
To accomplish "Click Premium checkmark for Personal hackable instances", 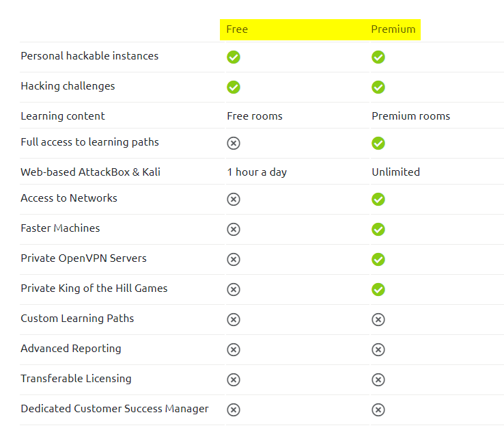I will point(378,57).
